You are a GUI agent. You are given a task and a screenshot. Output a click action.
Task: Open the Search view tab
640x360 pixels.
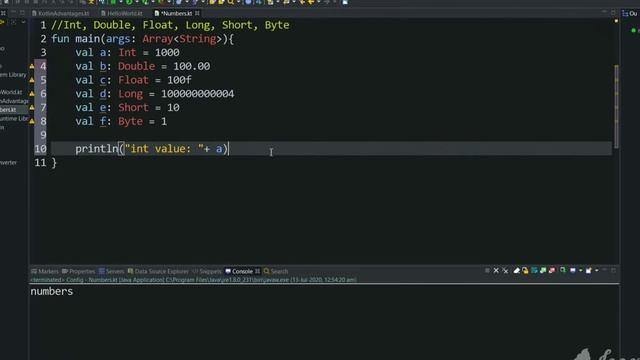click(276, 271)
